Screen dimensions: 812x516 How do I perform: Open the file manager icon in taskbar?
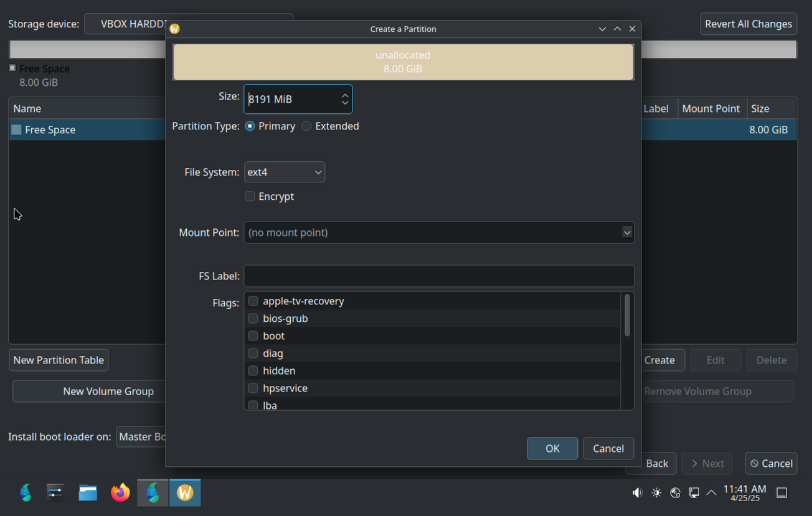88,493
